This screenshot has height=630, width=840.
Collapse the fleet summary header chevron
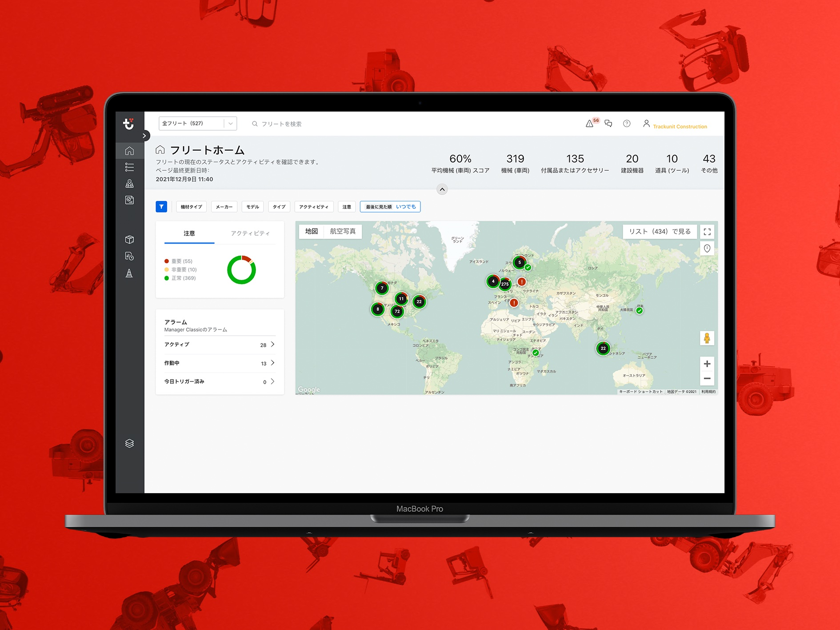tap(442, 189)
